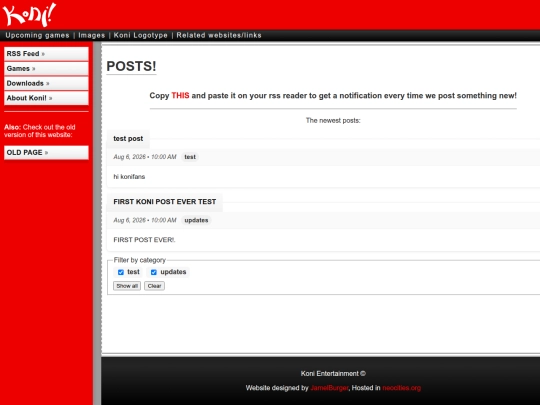540x405 pixels.
Task: Click the 'hi konifans' post text
Action: pos(129,177)
